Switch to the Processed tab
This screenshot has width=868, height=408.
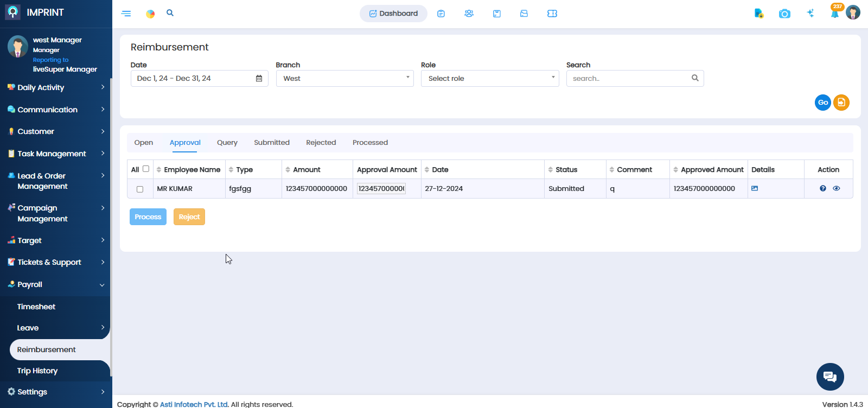[370, 143]
